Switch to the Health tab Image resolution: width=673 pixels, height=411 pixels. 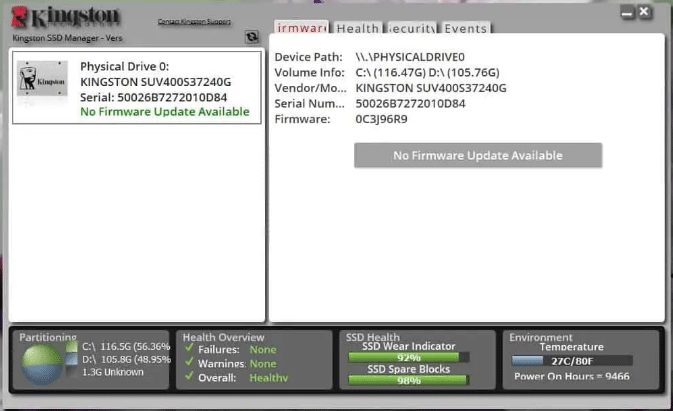pyautogui.click(x=358, y=28)
